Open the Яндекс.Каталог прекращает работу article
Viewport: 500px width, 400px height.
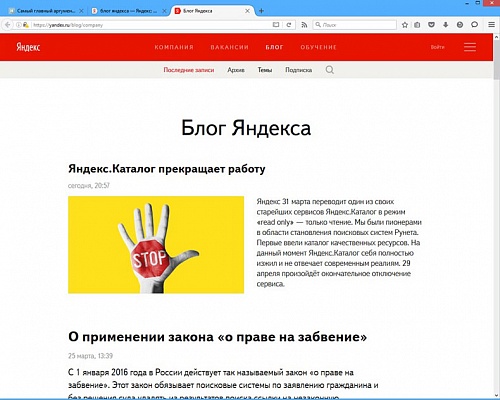point(167,169)
